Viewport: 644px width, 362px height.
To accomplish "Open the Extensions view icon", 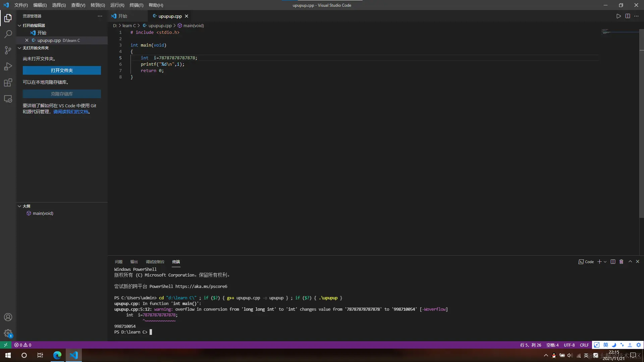I will [8, 82].
